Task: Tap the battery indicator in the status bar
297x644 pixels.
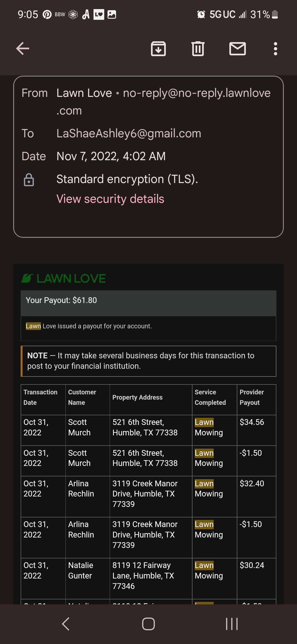Action: pyautogui.click(x=275, y=14)
